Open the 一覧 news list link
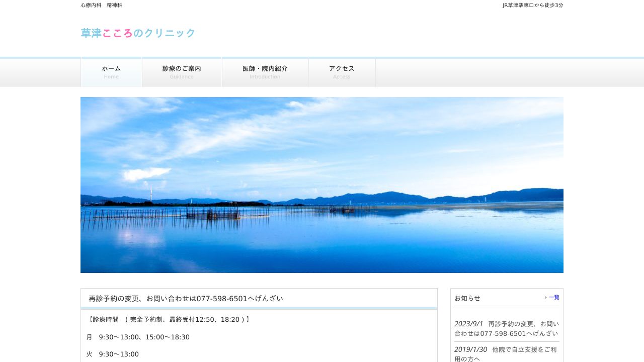This screenshot has height=362, width=644. [554, 297]
